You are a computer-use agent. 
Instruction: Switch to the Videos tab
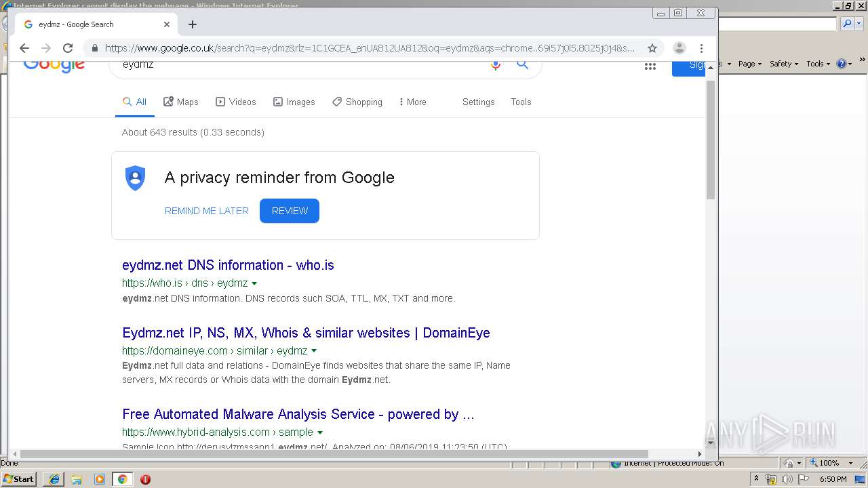[236, 102]
